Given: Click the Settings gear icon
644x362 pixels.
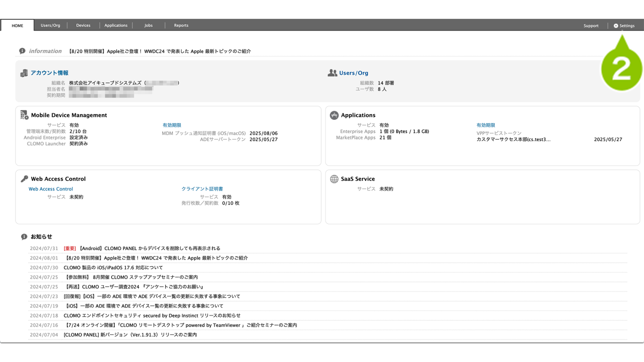Looking at the screenshot, I should (x=615, y=26).
